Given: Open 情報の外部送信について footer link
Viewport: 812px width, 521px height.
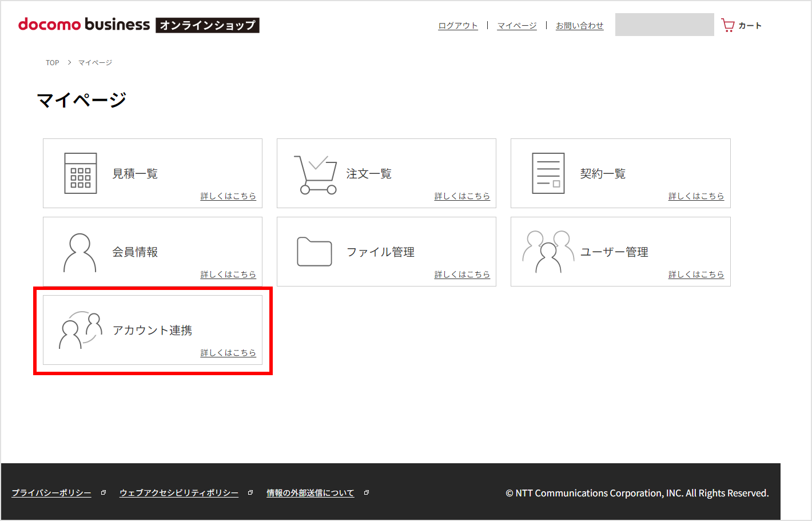Looking at the screenshot, I should [x=311, y=493].
